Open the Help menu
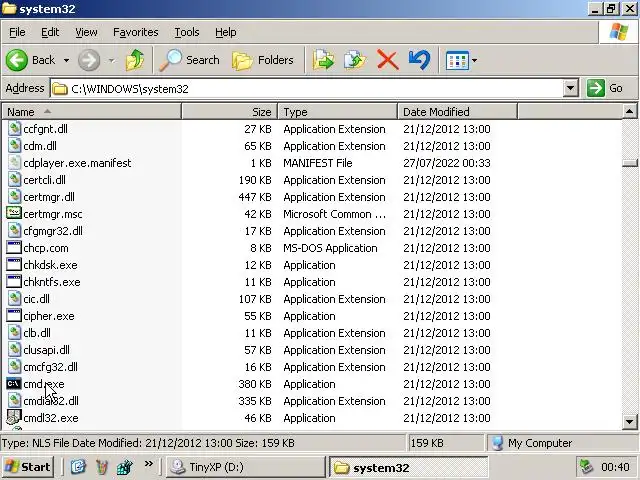This screenshot has width=640, height=480. tap(226, 32)
